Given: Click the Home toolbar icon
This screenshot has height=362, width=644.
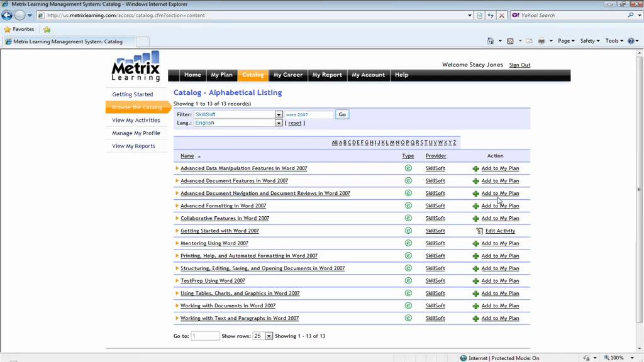Looking at the screenshot, I should (491, 41).
